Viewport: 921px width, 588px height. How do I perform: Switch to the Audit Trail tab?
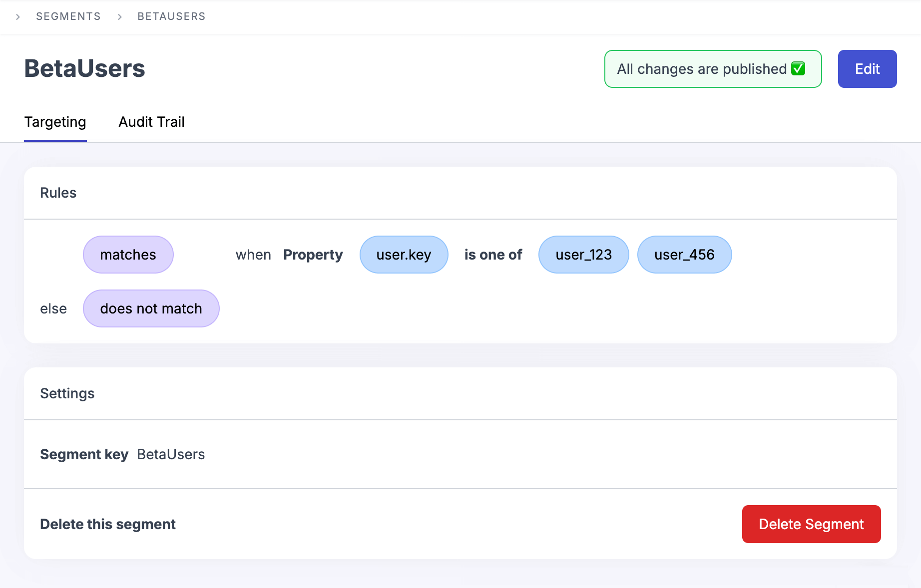pyautogui.click(x=151, y=122)
